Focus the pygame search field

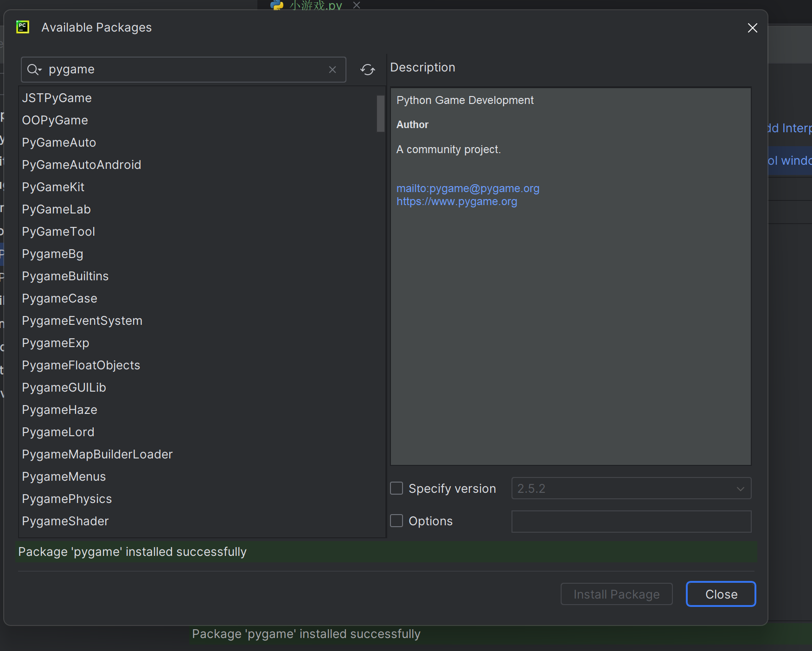pyautogui.click(x=184, y=70)
